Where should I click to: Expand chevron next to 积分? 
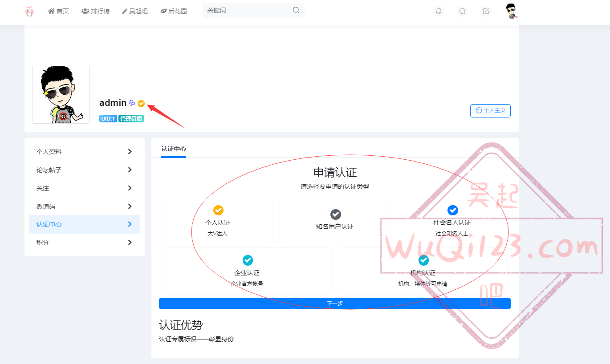tap(130, 243)
